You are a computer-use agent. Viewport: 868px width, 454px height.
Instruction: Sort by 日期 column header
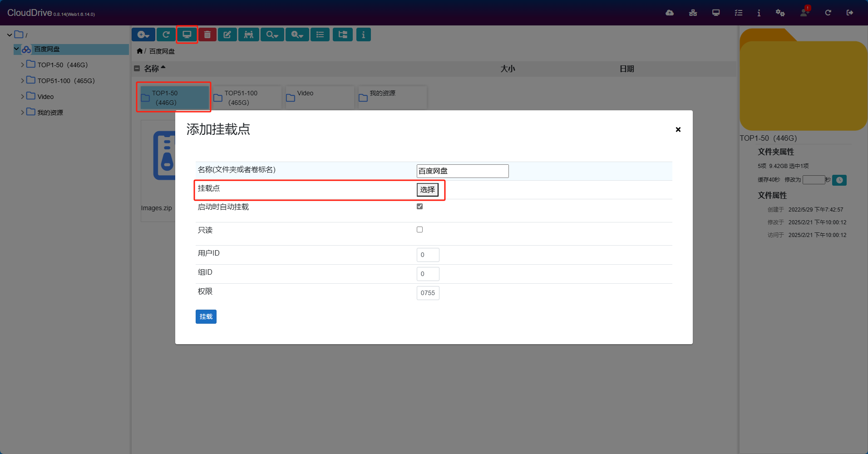627,69
